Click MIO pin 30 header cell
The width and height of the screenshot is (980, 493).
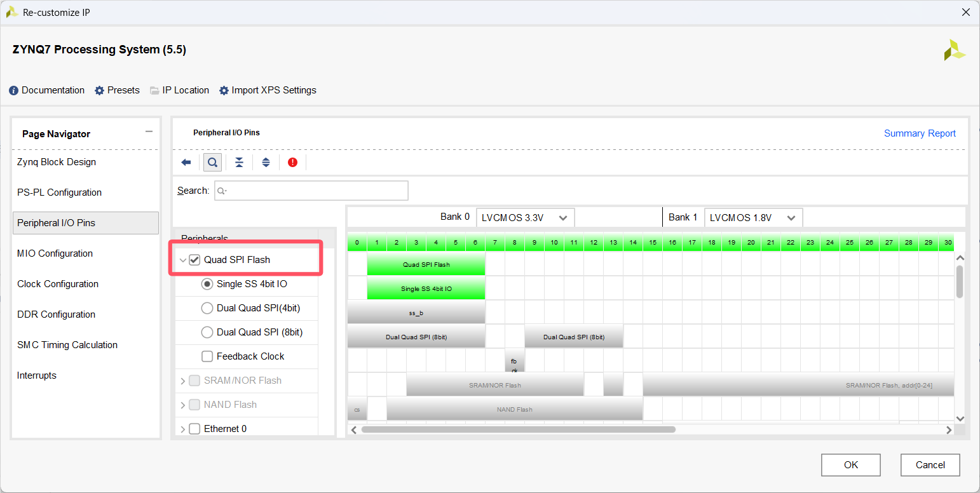(x=948, y=242)
